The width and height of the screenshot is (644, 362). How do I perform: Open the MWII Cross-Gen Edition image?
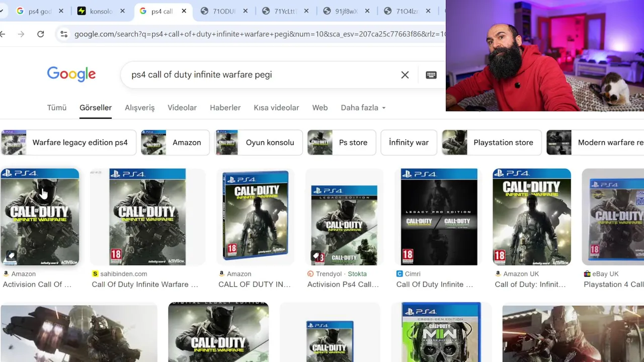(441, 332)
